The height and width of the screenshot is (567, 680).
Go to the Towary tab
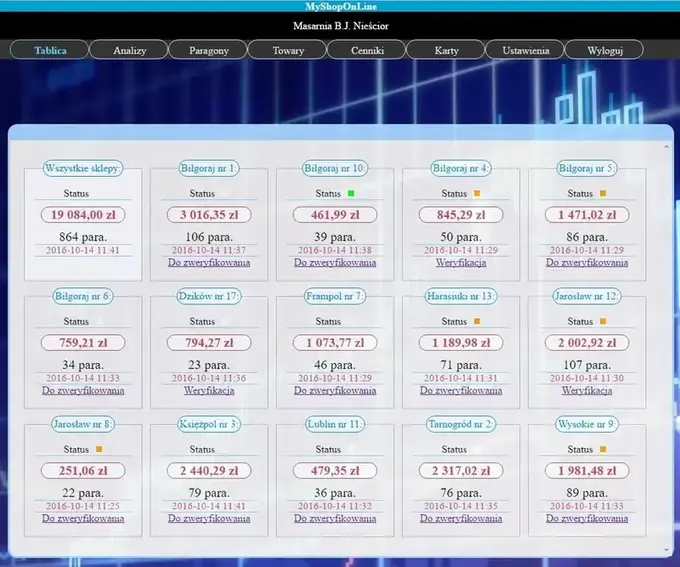pos(288,50)
